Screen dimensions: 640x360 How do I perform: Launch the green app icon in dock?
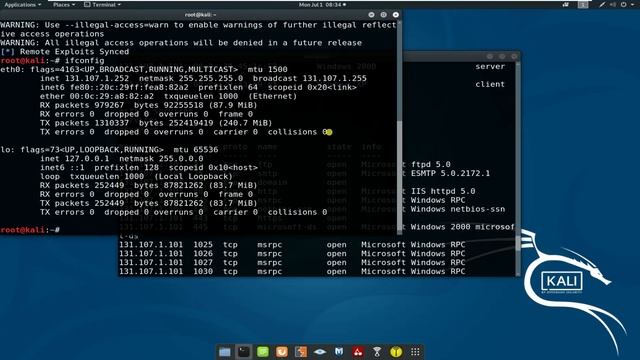click(263, 352)
